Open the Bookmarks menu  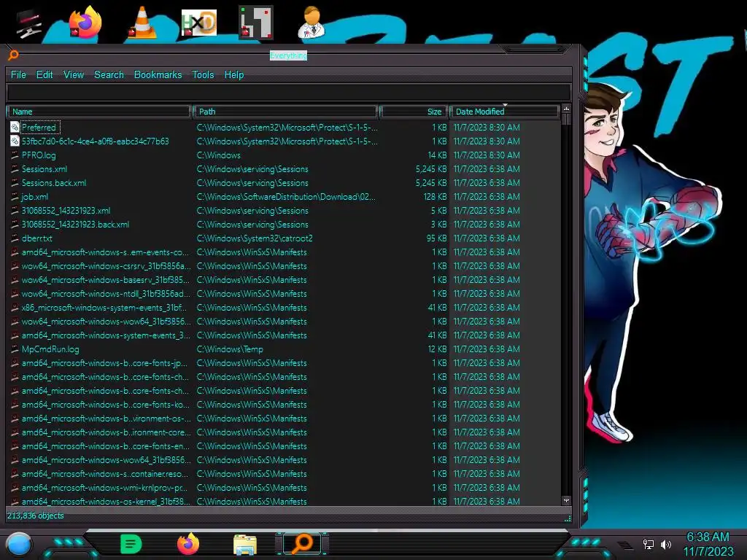pos(158,75)
